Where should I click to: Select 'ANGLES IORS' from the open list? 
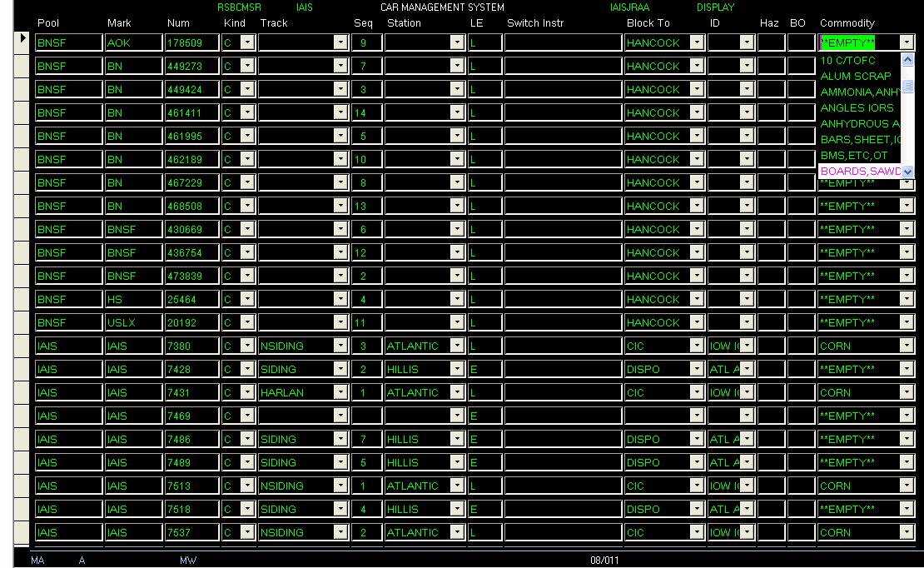point(859,108)
